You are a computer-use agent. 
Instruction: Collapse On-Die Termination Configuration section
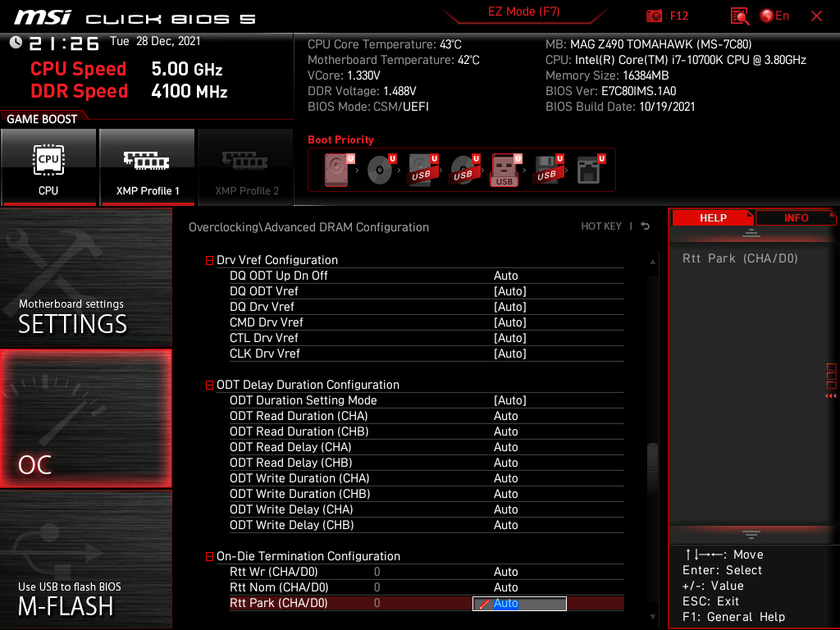pos(209,557)
